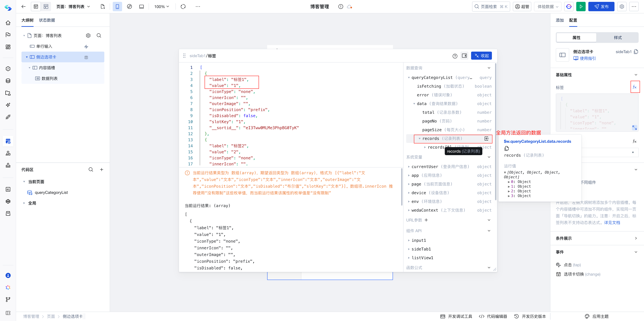This screenshot has width=644, height=321.
Task: Add new code with the plus icon
Action: click(x=102, y=170)
